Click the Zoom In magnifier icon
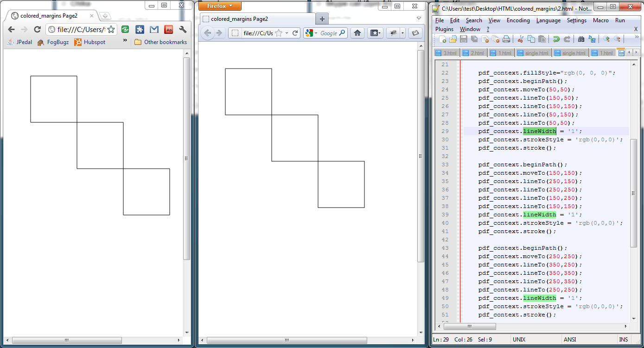 (606, 39)
